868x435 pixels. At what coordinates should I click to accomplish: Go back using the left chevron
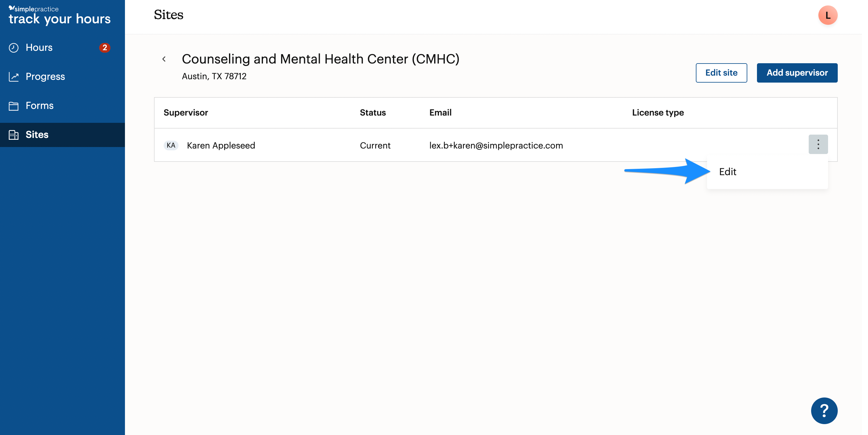[164, 59]
